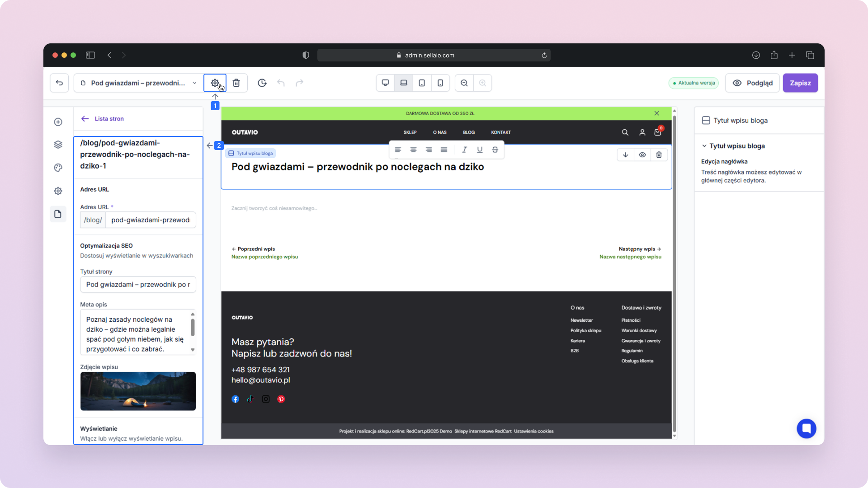The image size is (868, 488).
Task: Click the Zapisz save button
Action: (x=800, y=83)
